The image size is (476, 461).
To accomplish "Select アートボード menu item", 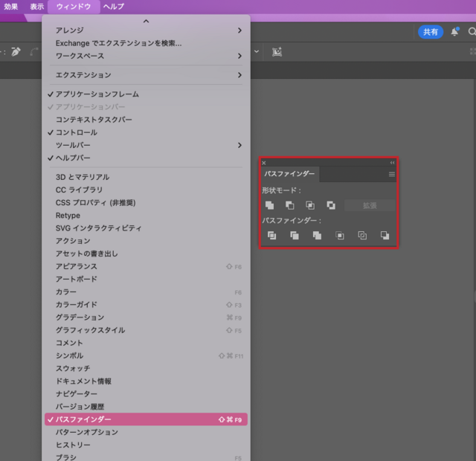I will [146, 279].
